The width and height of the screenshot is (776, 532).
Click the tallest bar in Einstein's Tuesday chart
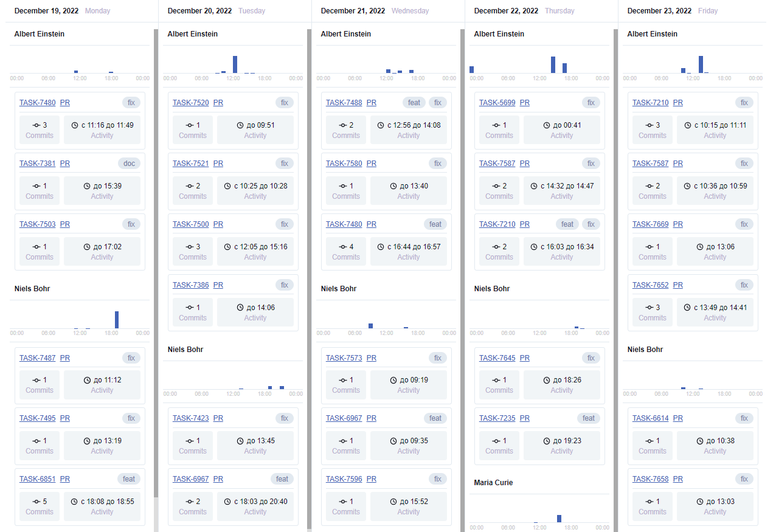coord(235,64)
